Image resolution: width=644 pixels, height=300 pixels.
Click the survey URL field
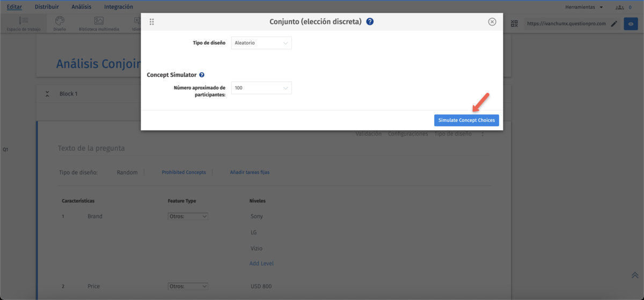coord(566,24)
